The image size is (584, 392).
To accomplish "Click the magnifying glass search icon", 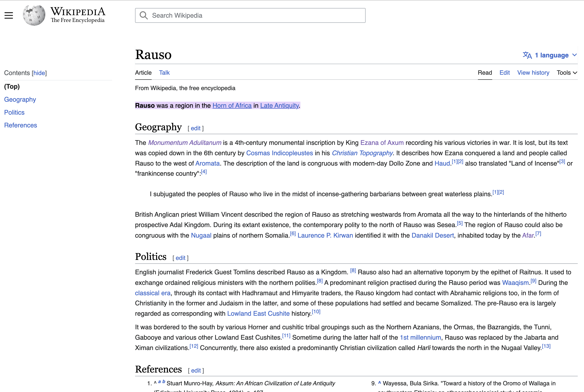I will click(143, 15).
